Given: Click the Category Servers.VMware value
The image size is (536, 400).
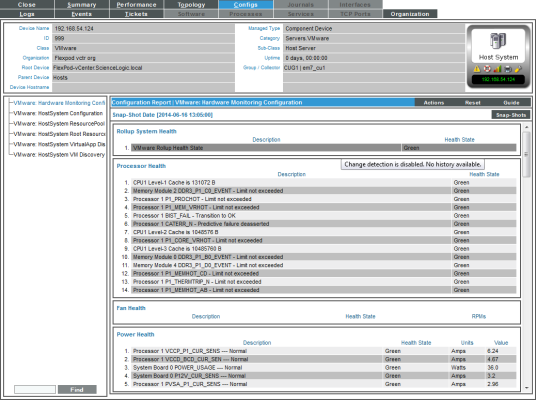Looking at the screenshot, I should point(307,38).
